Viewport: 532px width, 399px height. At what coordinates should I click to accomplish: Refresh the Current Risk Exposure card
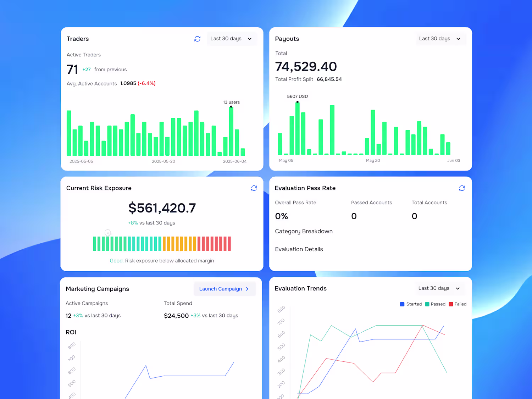(x=254, y=188)
